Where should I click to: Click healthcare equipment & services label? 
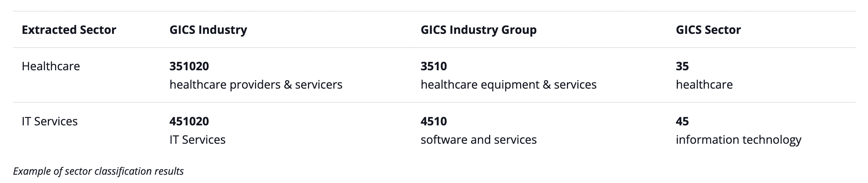point(508,85)
